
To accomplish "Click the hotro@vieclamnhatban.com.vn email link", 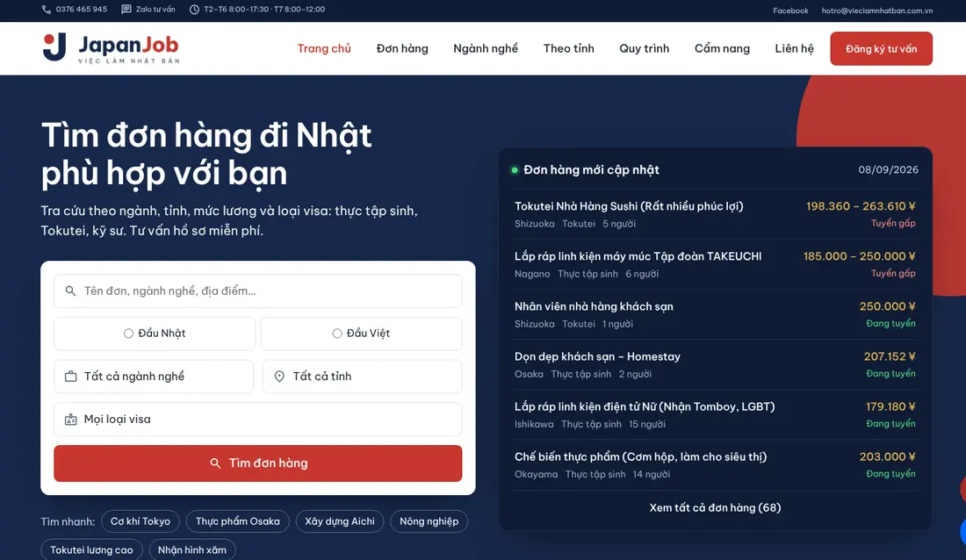I will [876, 11].
